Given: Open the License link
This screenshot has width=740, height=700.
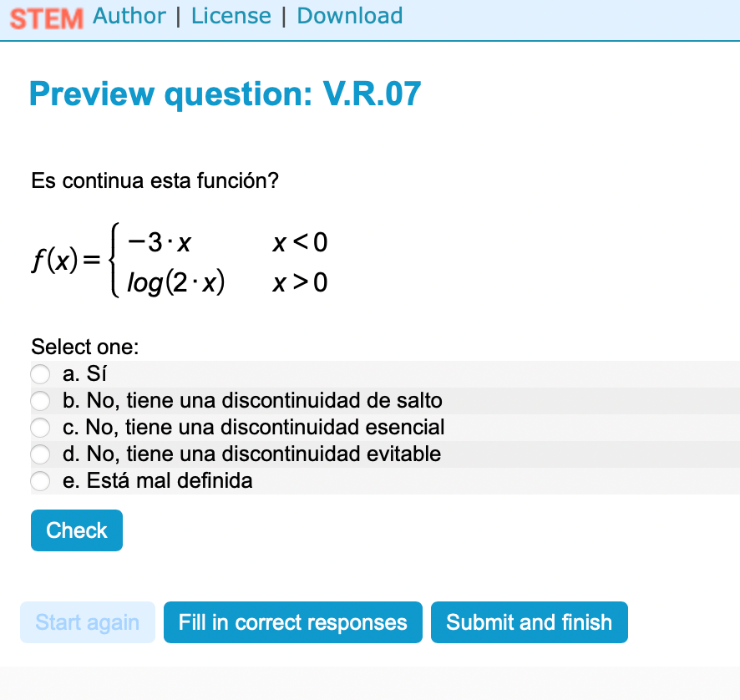Looking at the screenshot, I should (x=231, y=16).
